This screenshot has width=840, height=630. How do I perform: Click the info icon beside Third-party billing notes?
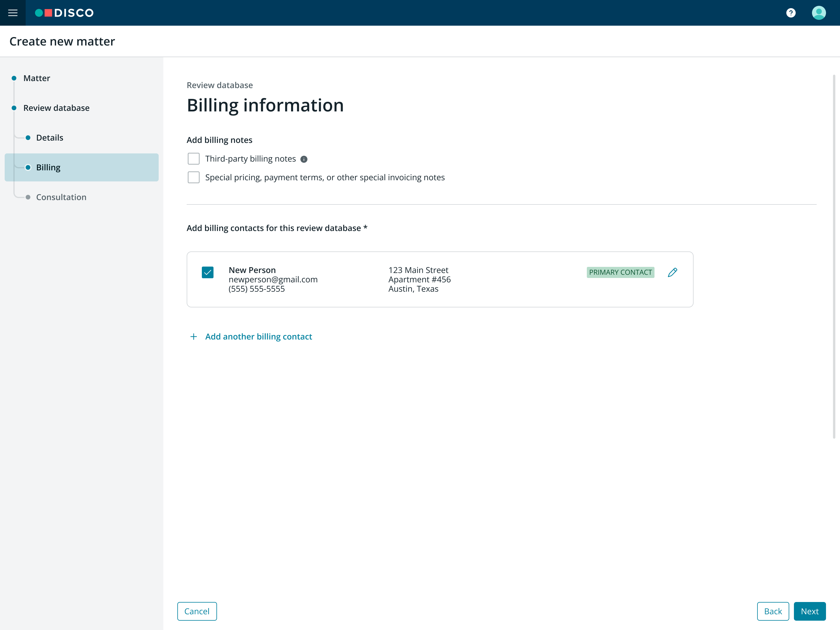[304, 159]
